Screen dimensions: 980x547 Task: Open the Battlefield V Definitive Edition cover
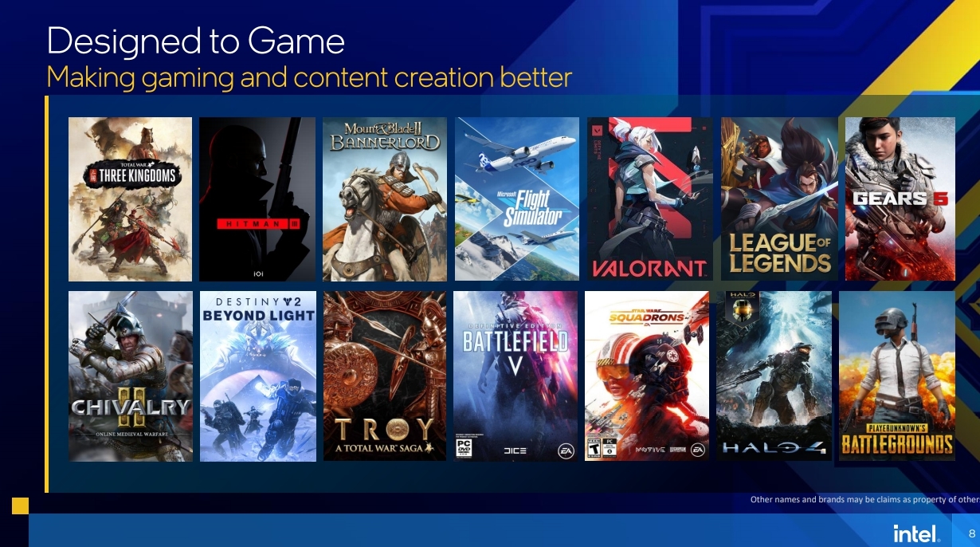515,376
